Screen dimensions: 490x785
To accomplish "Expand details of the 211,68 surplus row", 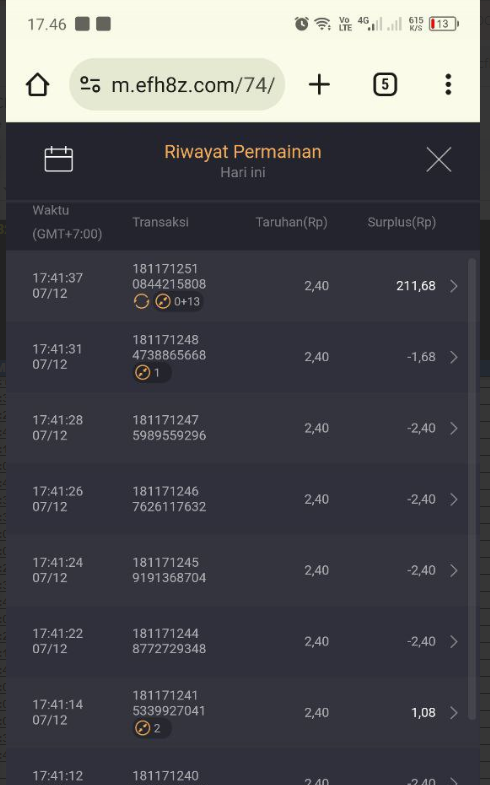I will [453, 286].
